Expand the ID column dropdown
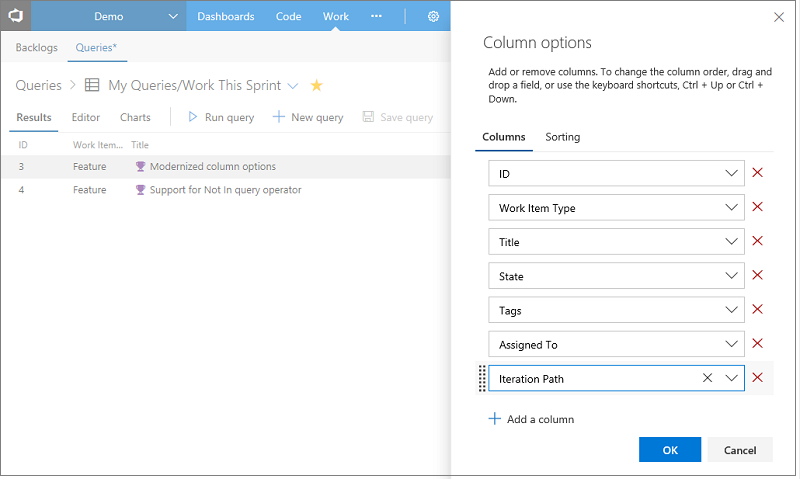 coord(731,173)
